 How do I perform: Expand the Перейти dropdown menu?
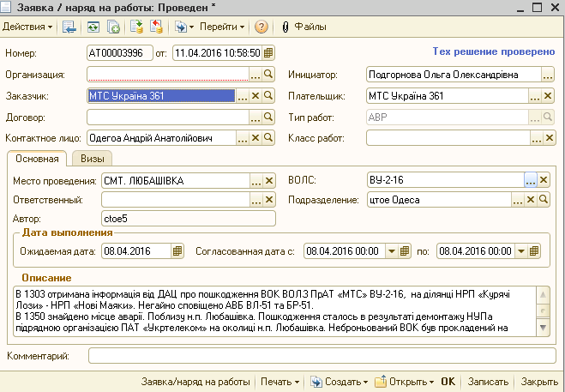pos(223,27)
